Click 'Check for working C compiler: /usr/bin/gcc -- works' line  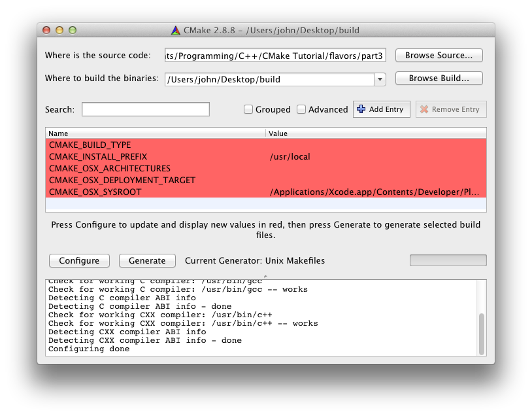(x=178, y=289)
